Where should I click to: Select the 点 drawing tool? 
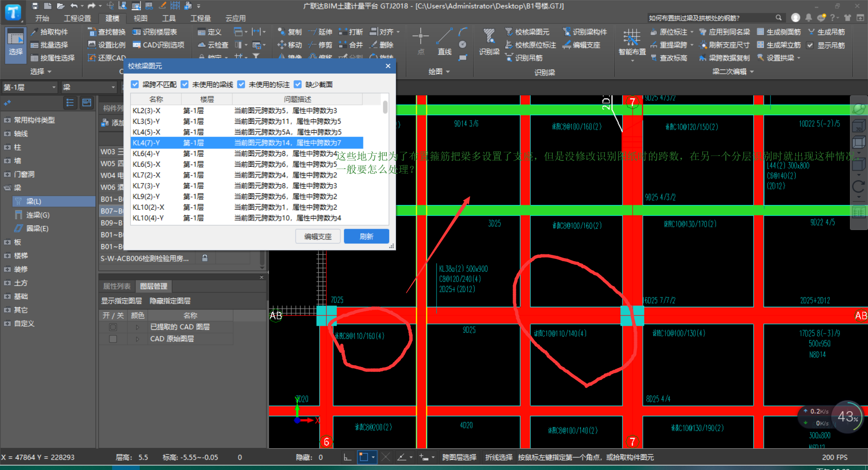click(420, 42)
